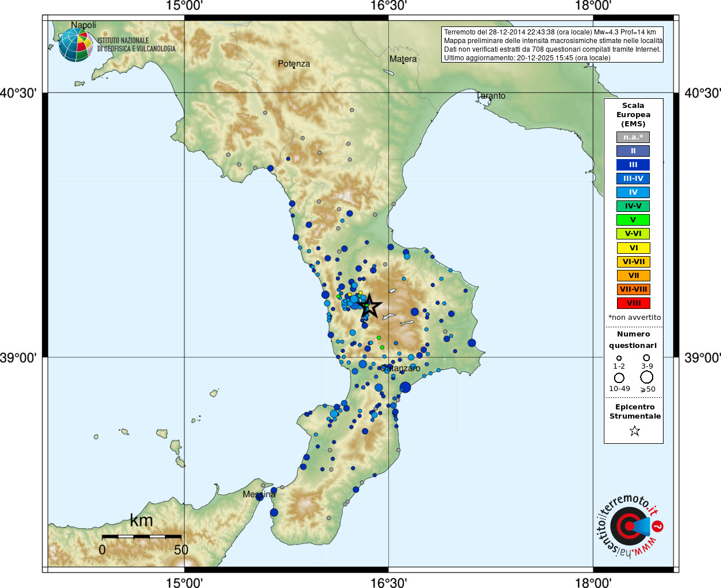Image resolution: width=721 pixels, height=588 pixels.
Task: Click the 3-9 questionnaires circle in legend
Action: point(646,357)
